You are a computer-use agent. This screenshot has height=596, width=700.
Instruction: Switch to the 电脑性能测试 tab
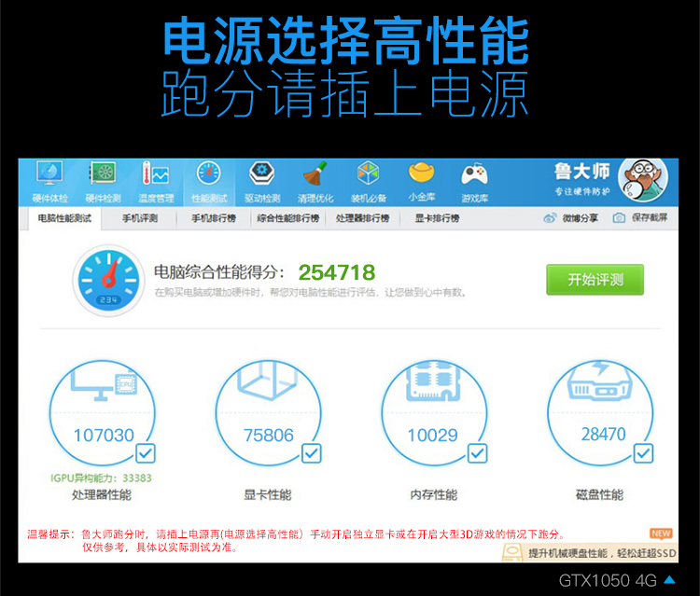pos(64,218)
